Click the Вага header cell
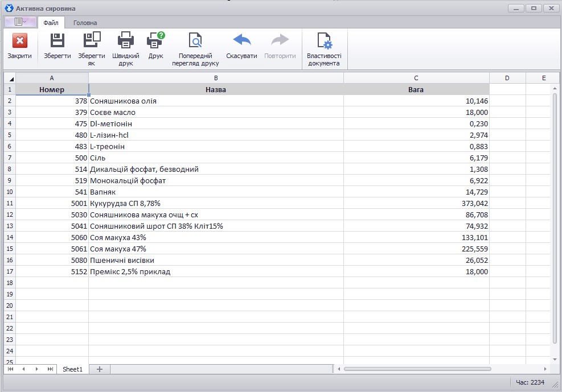The height and width of the screenshot is (392, 562). pos(416,89)
